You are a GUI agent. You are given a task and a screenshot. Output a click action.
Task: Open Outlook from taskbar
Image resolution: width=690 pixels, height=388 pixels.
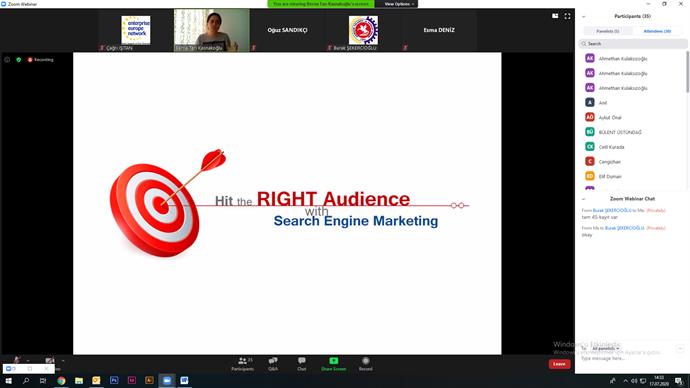[96, 381]
